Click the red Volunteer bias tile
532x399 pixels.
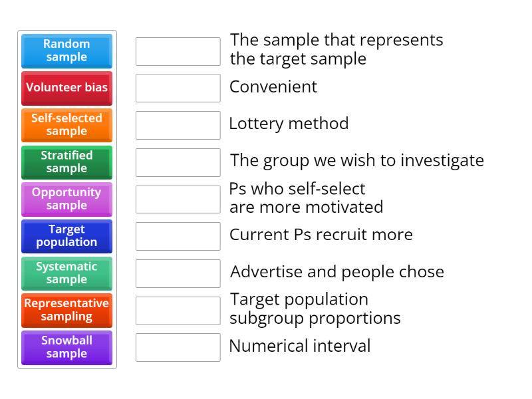(x=66, y=88)
